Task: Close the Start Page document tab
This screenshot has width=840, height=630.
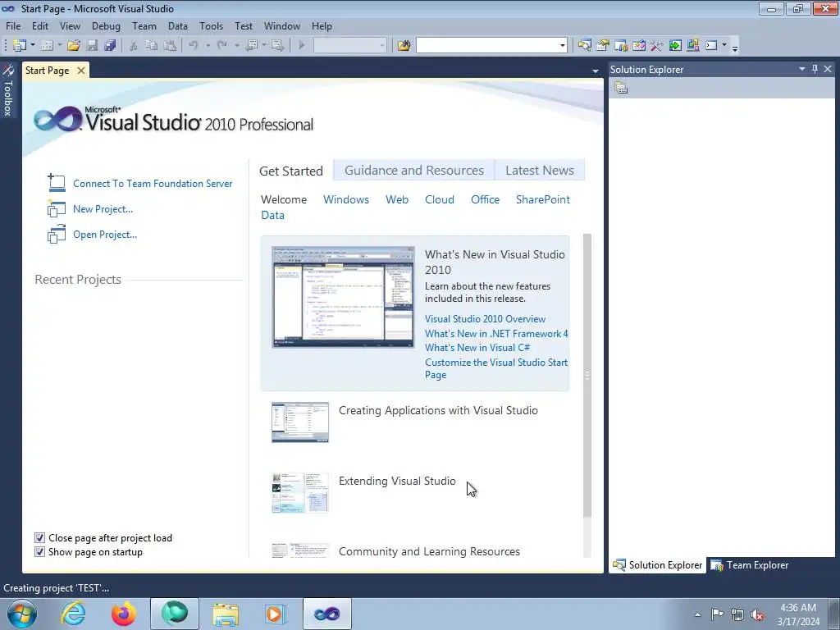Action: [x=81, y=71]
